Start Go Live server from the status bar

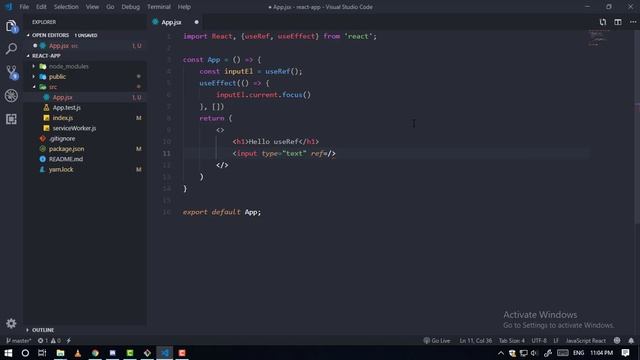(x=437, y=340)
